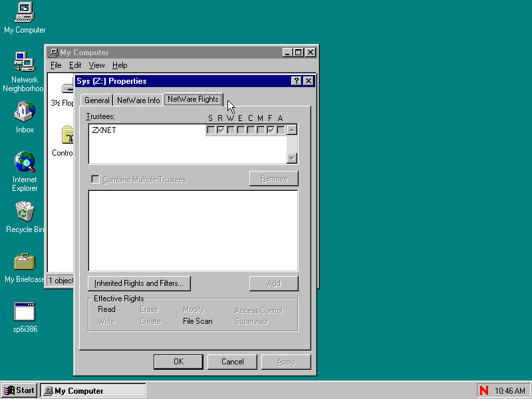Toggle the File Scan (F) right for ZXNET

point(271,130)
